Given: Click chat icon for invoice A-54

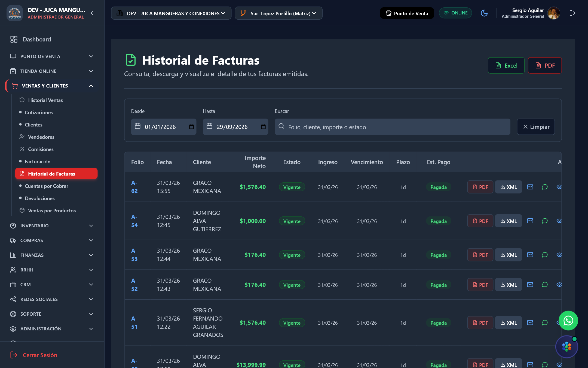Looking at the screenshot, I should tap(545, 221).
